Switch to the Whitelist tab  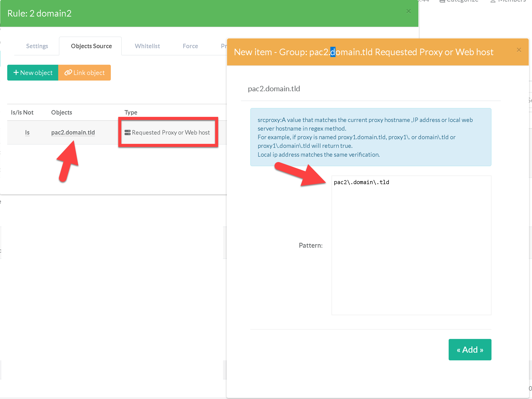(x=147, y=46)
